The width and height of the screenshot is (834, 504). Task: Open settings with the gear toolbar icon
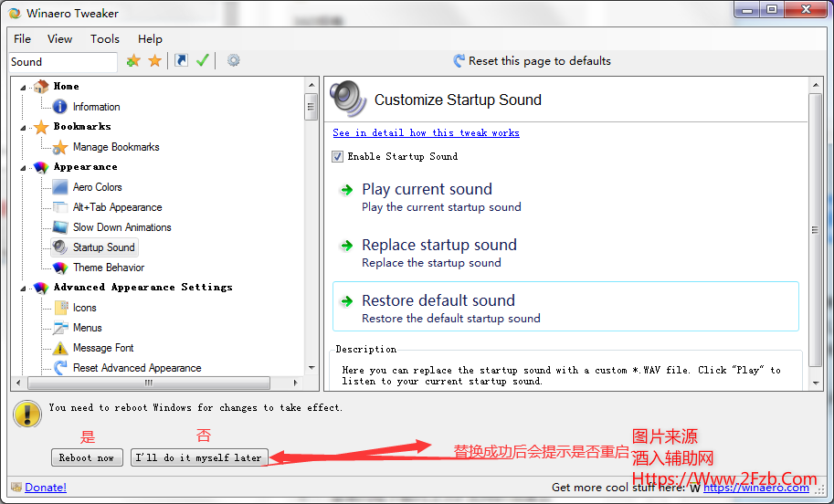click(x=234, y=60)
